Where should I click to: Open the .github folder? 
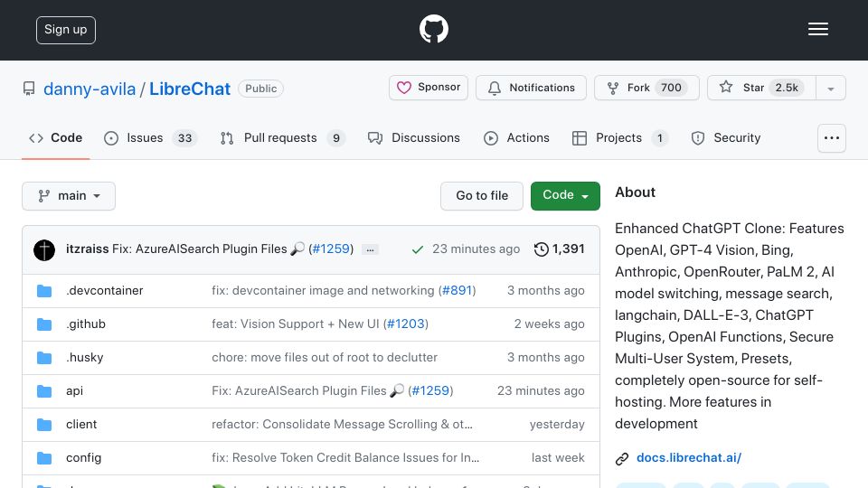(x=86, y=324)
